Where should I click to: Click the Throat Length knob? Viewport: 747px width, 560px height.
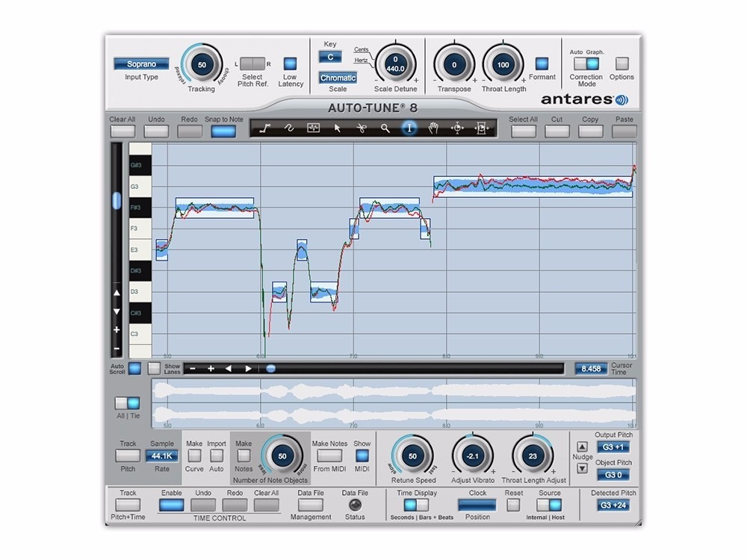pos(503,64)
